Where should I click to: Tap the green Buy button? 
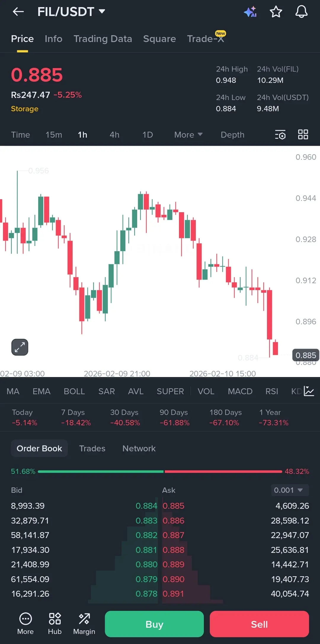point(154,624)
